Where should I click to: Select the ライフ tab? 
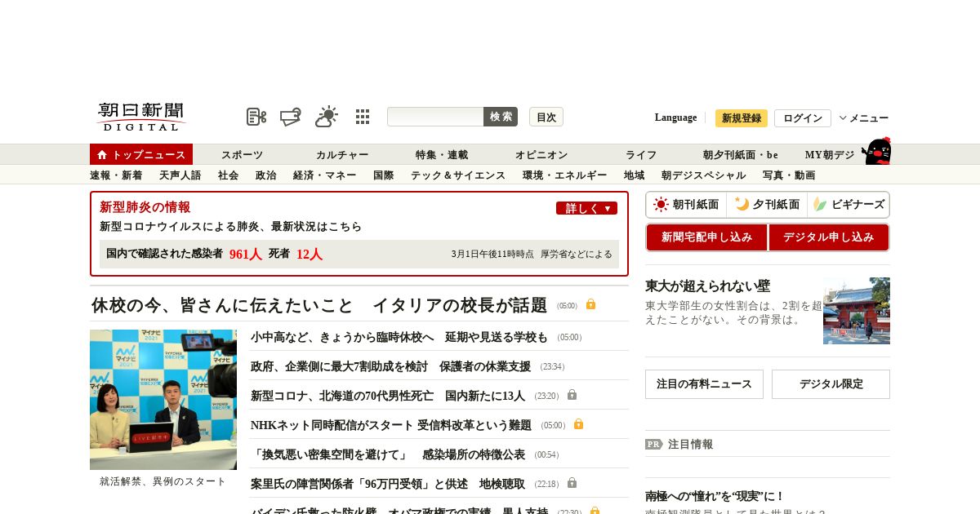[641, 155]
